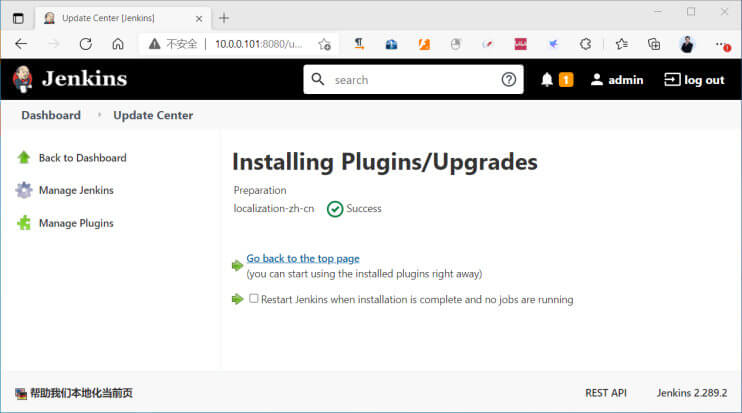The width and height of the screenshot is (742, 413).
Task: Open the tab actions menu icon
Action: tap(18, 18)
